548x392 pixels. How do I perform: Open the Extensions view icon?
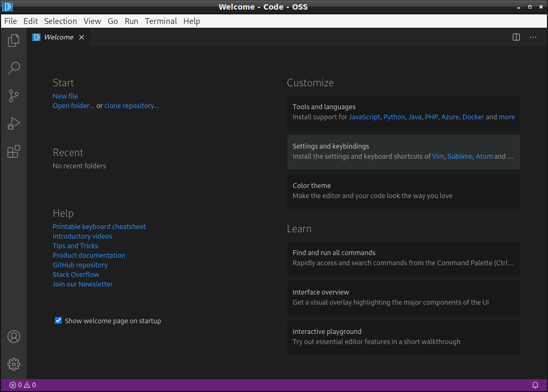(14, 151)
